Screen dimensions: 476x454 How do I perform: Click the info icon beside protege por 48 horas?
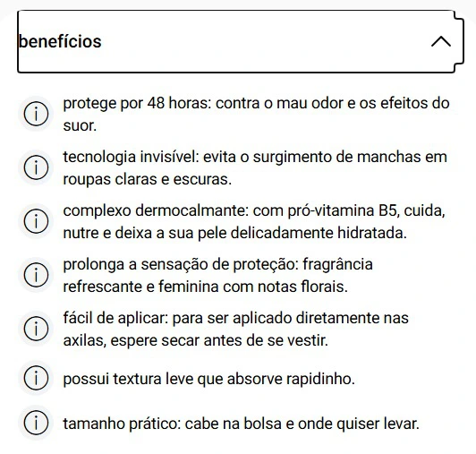(x=36, y=114)
